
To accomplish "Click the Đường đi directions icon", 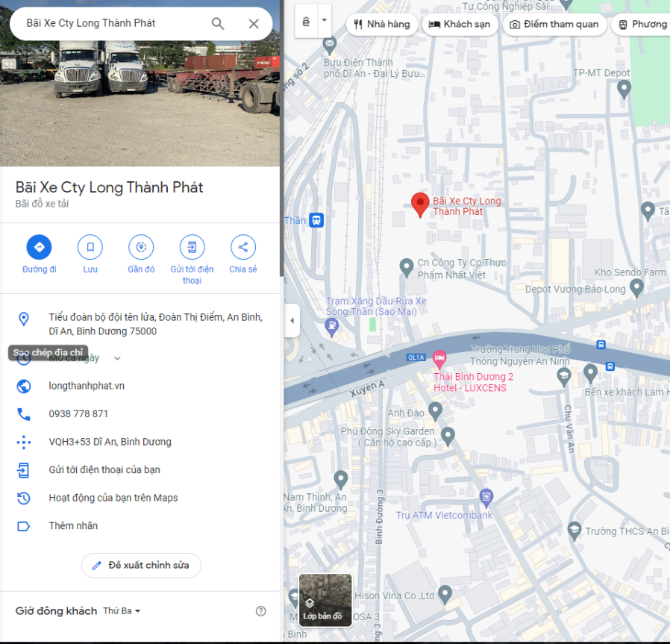I will [x=39, y=247].
